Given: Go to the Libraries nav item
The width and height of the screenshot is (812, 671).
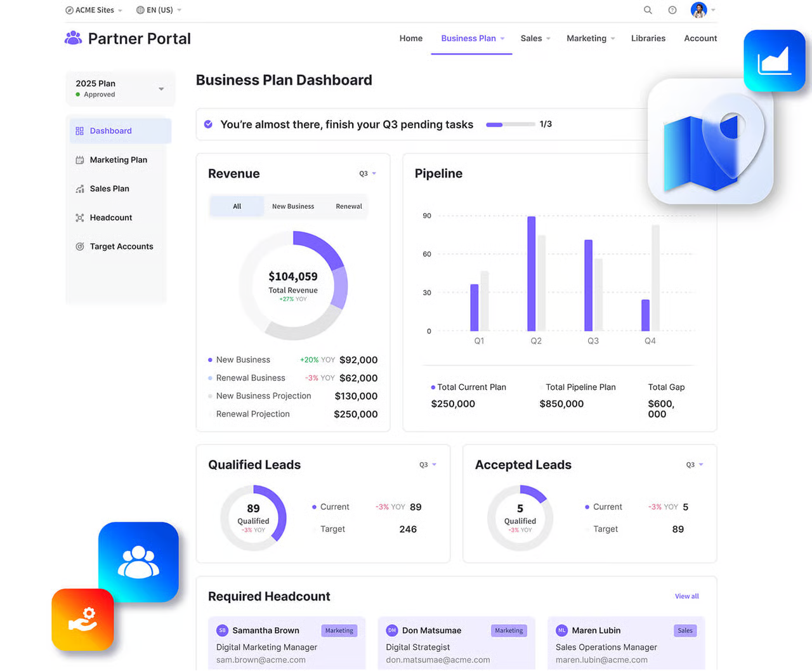Looking at the screenshot, I should [x=648, y=39].
